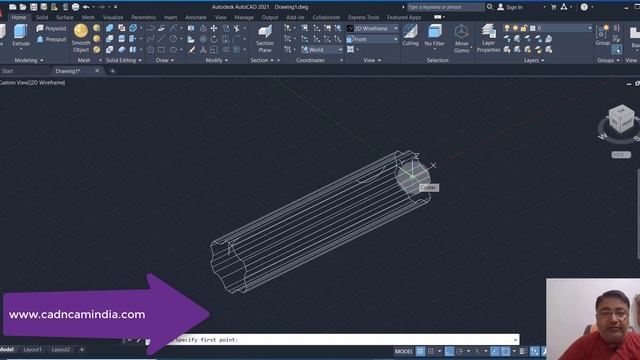This screenshot has height=360, width=640.
Task: Click the Union solid editing icon
Action: 109,28
